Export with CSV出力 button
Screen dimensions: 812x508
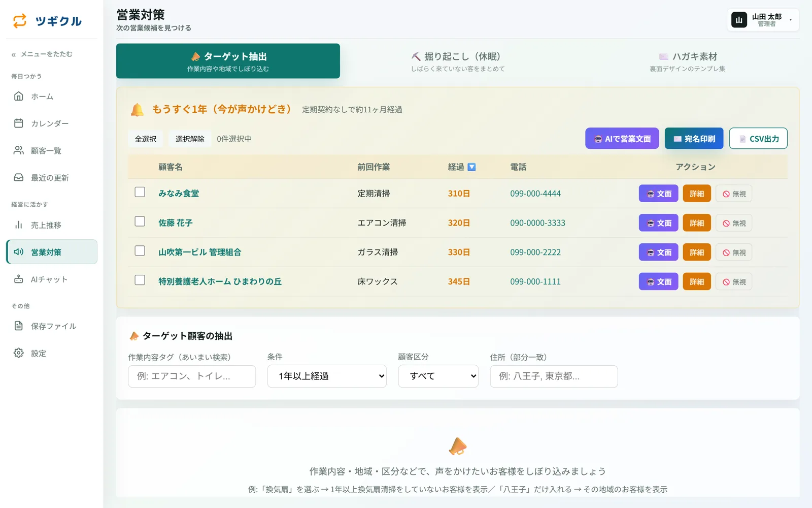[758, 139]
